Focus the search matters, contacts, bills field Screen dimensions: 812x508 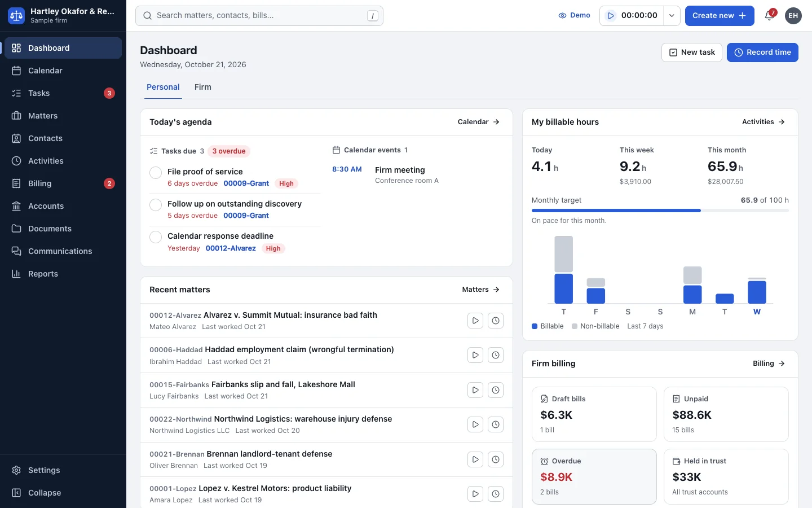click(259, 16)
